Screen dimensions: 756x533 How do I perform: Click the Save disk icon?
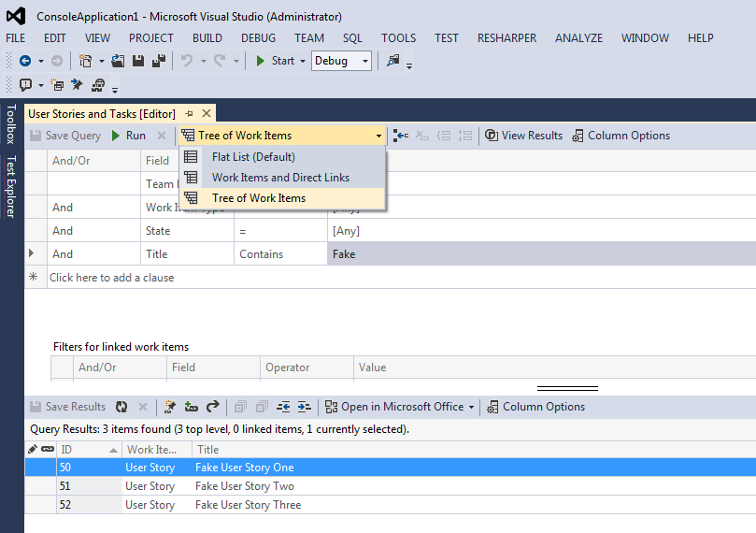(x=138, y=61)
